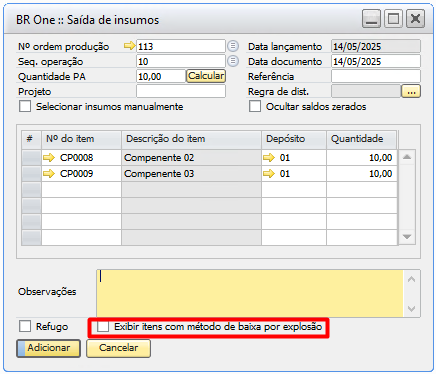Select row header of CP0009 row
This screenshot has height=374, width=436.
[x=31, y=173]
